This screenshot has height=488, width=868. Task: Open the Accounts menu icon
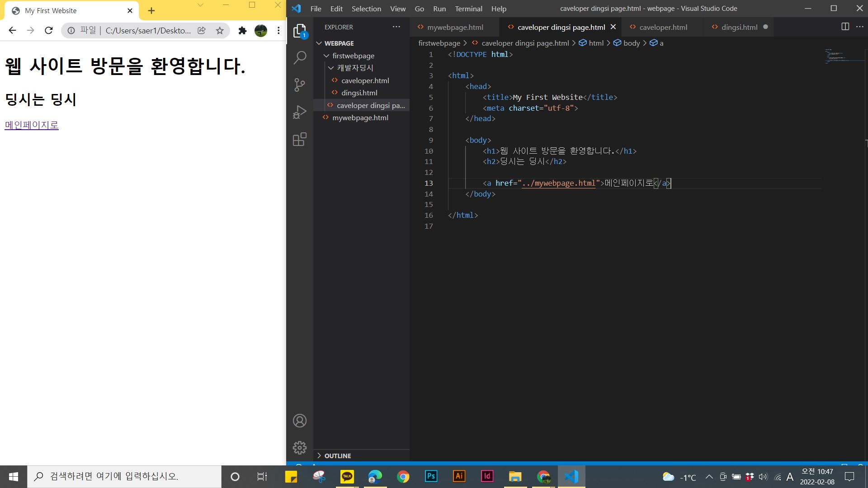[x=300, y=421]
